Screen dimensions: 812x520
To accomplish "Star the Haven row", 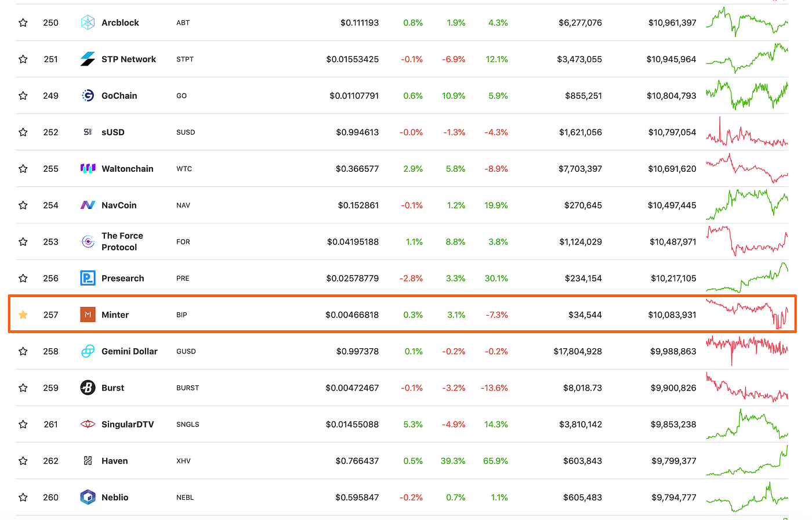I will pos(23,461).
